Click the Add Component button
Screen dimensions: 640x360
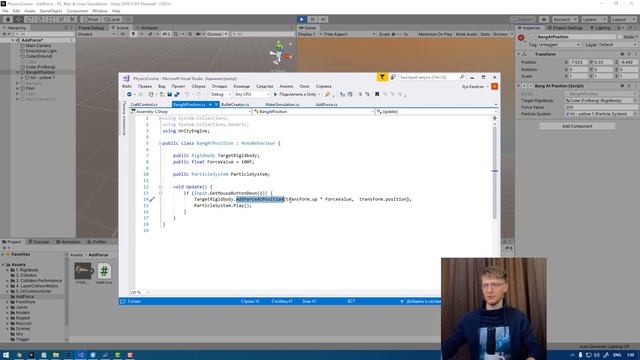[577, 127]
